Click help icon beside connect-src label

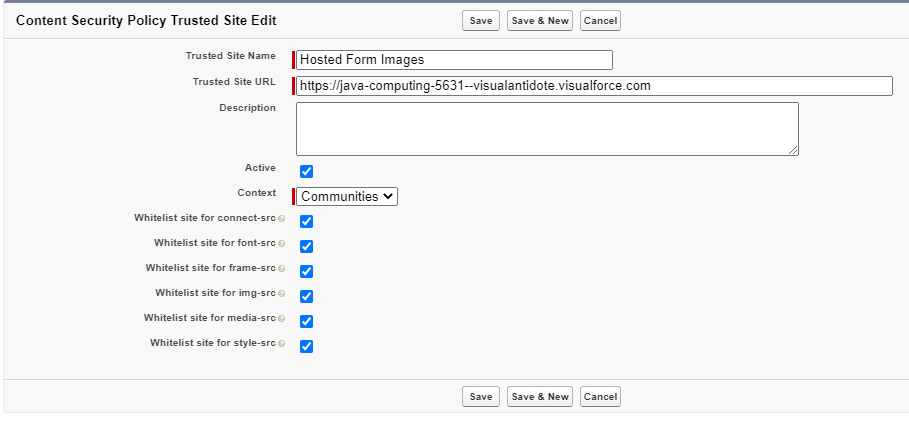point(282,219)
